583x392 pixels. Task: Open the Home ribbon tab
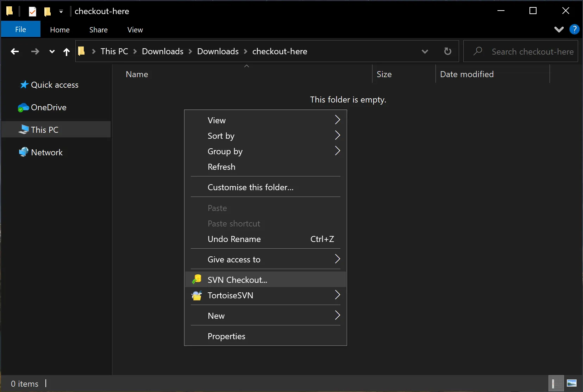coord(60,30)
